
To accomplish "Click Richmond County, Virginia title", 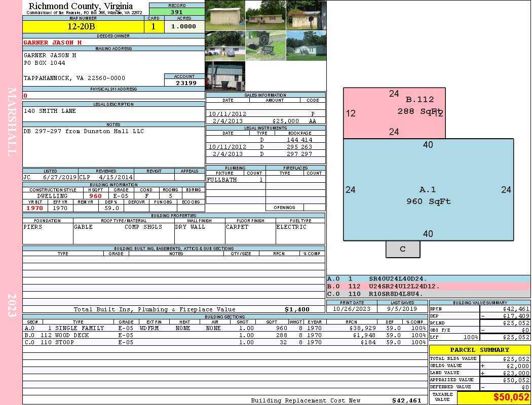I will tap(81, 6).
